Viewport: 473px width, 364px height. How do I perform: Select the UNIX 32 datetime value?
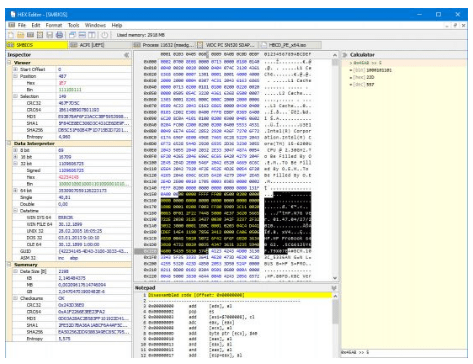point(80,231)
